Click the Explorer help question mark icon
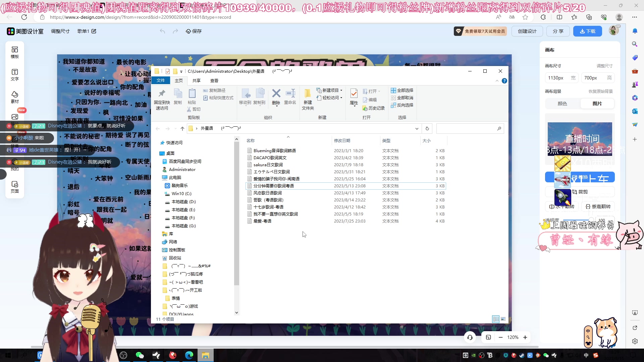Screen dimensions: 644x362 coord(504,81)
